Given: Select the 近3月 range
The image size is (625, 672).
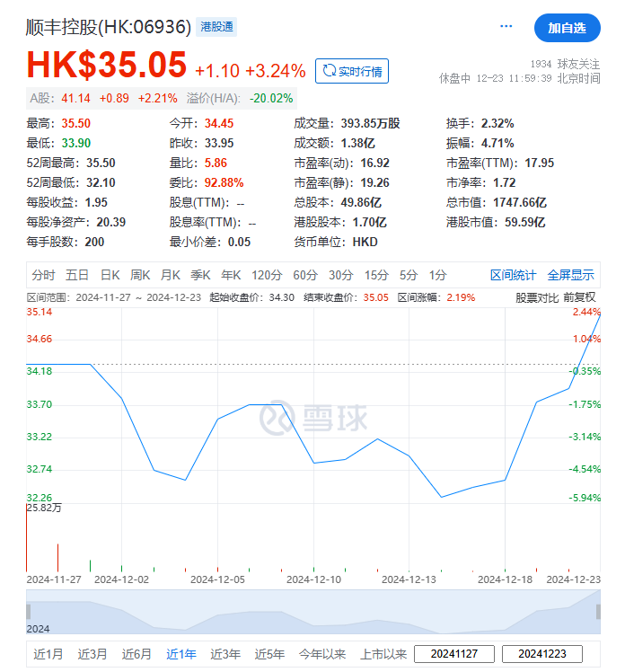Looking at the screenshot, I should point(92,654).
